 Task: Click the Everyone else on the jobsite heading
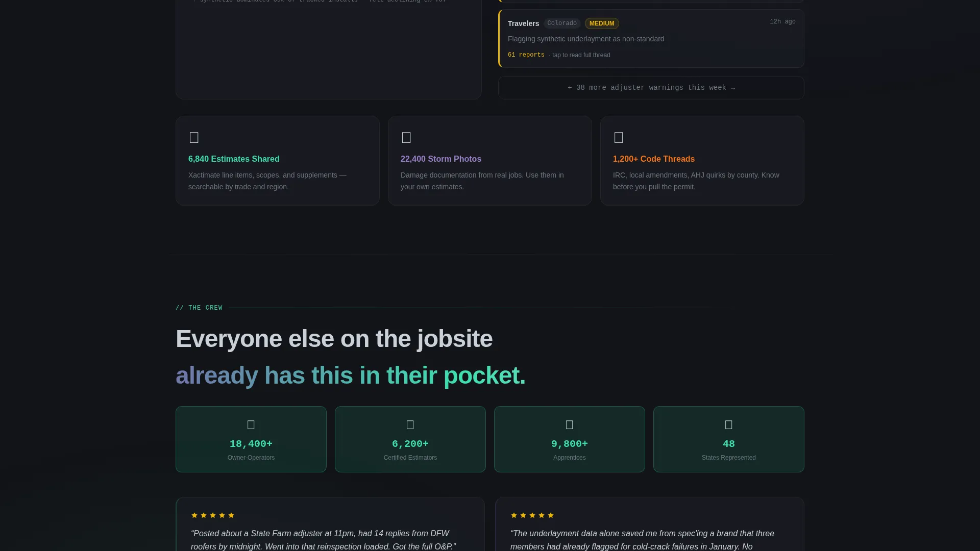pos(334,339)
